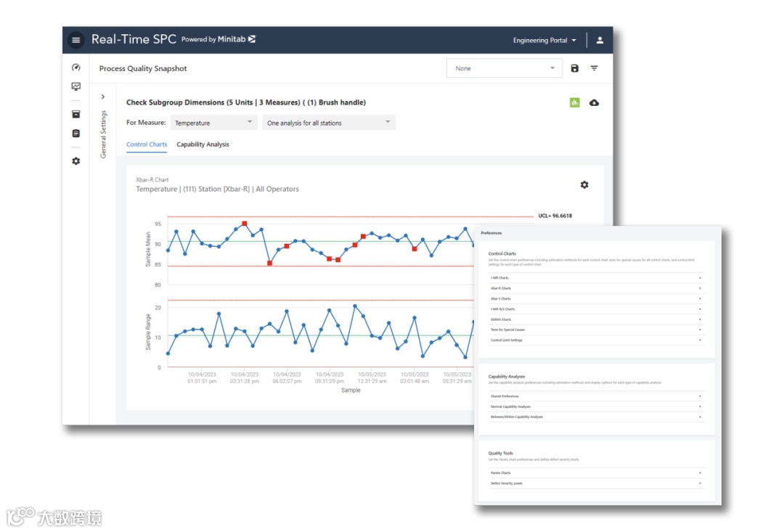This screenshot has height=532, width=784.
Task: Click the Process Quality Snapshot heading
Action: (x=142, y=68)
